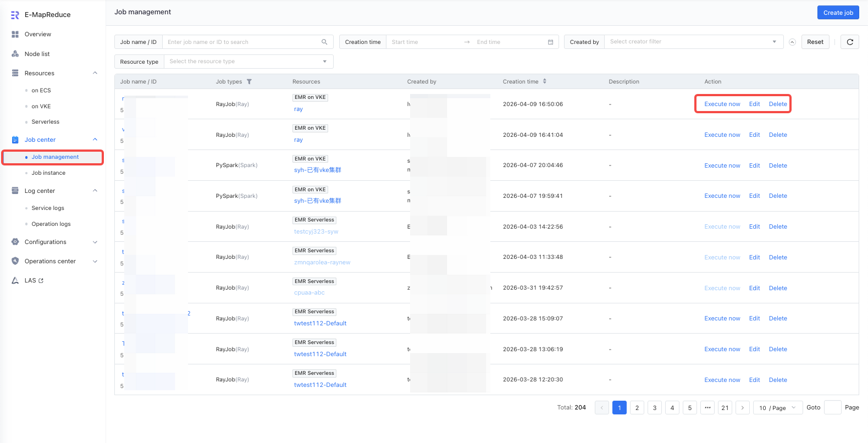Open the Select creator filter dropdown
Screen dimensions: 868x443
[694, 42]
